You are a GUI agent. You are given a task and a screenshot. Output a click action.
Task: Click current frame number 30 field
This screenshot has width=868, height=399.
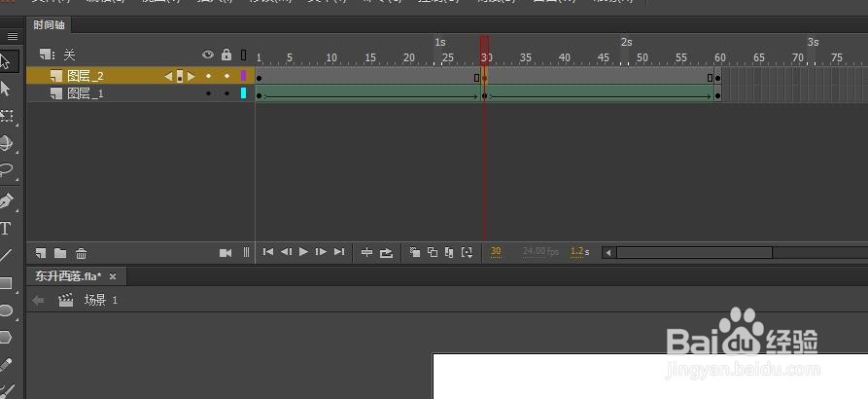[x=496, y=252]
